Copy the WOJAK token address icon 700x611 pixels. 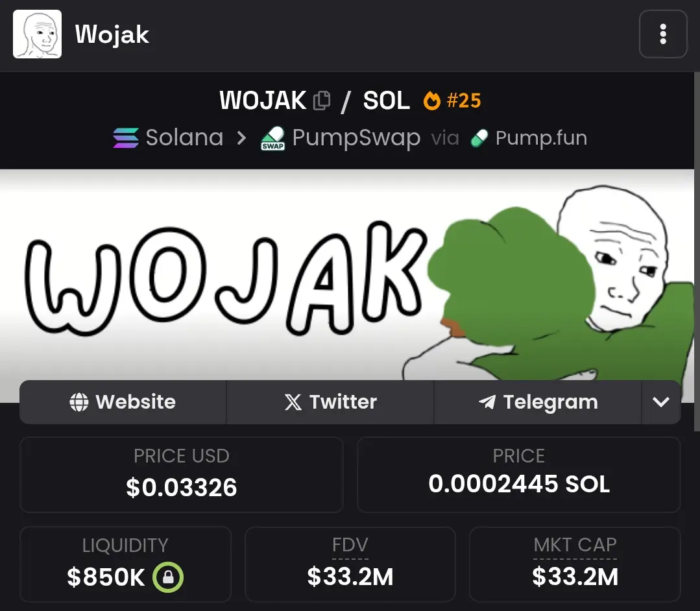click(321, 101)
